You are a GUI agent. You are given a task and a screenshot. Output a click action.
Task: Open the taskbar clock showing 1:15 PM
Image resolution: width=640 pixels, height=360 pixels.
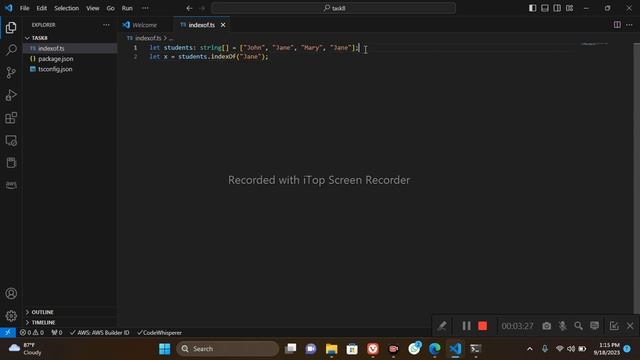607,349
